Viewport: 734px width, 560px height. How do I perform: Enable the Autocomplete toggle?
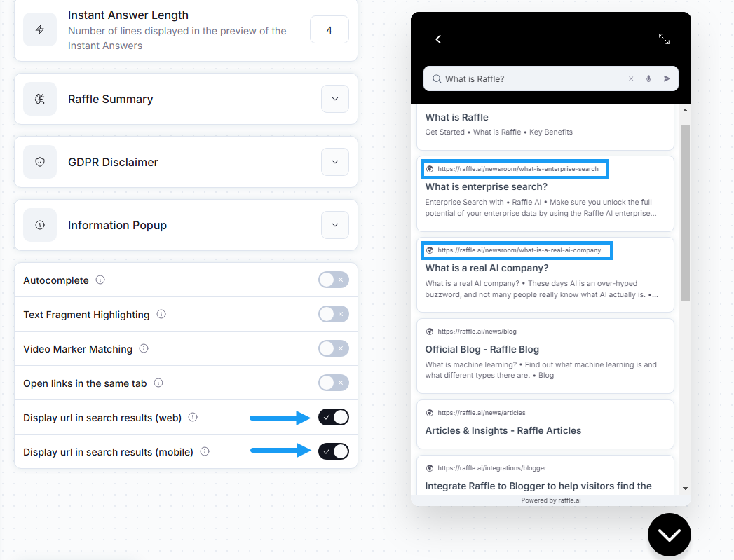[x=333, y=280]
